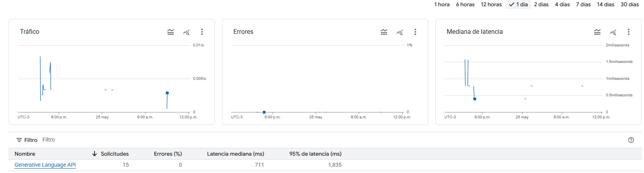This screenshot has height=173, width=644.
Task: Sort by the Solicitudes column header
Action: tap(115, 154)
